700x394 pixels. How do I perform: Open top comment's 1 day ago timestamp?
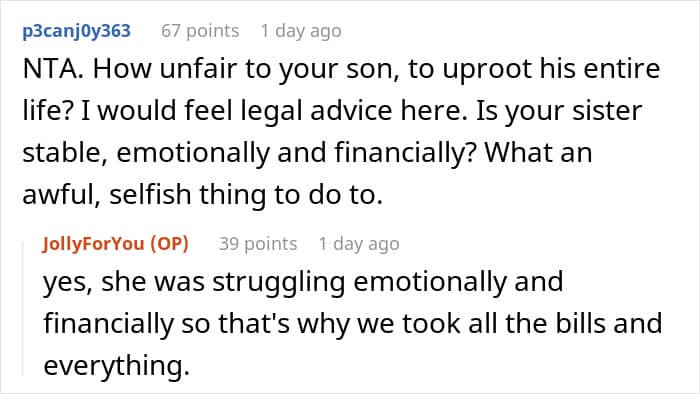point(301,31)
